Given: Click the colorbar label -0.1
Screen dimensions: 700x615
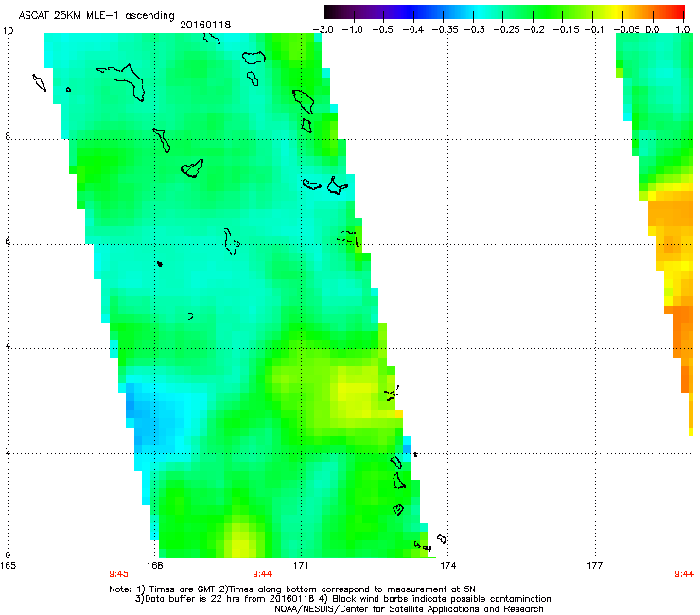Looking at the screenshot, I should [594, 30].
